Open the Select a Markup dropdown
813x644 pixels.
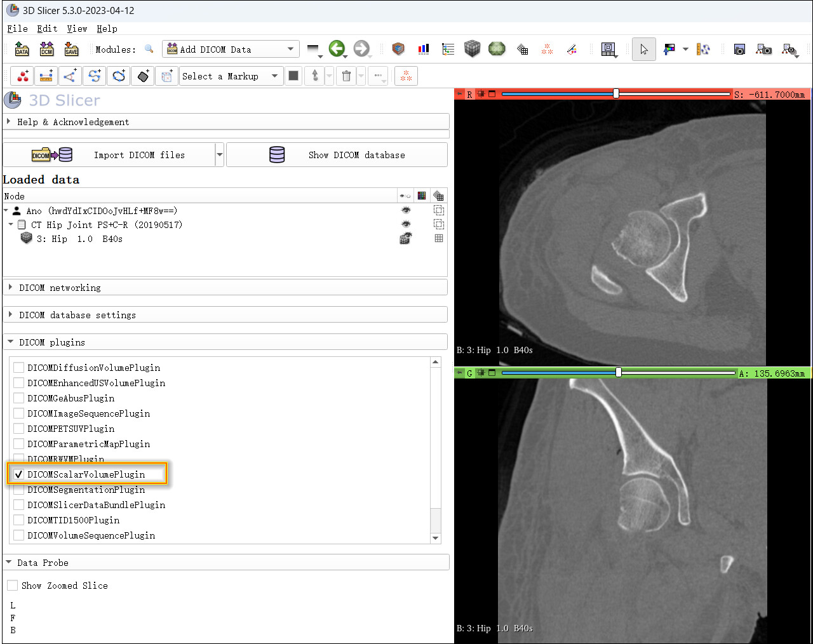pyautogui.click(x=231, y=76)
